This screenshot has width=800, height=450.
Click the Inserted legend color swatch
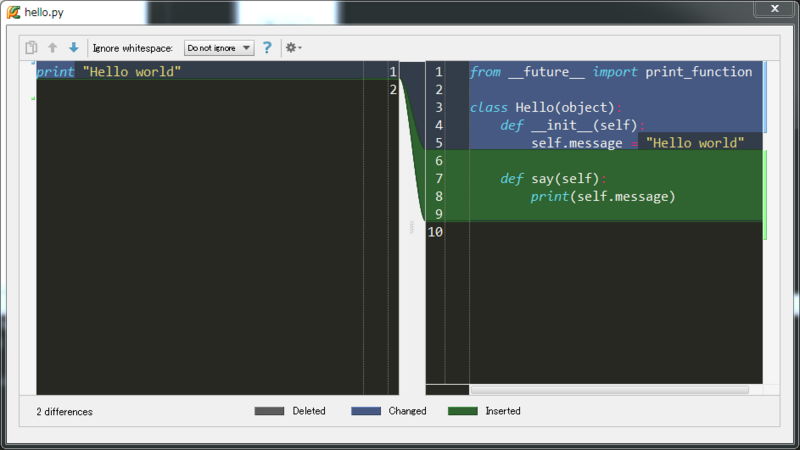click(463, 411)
